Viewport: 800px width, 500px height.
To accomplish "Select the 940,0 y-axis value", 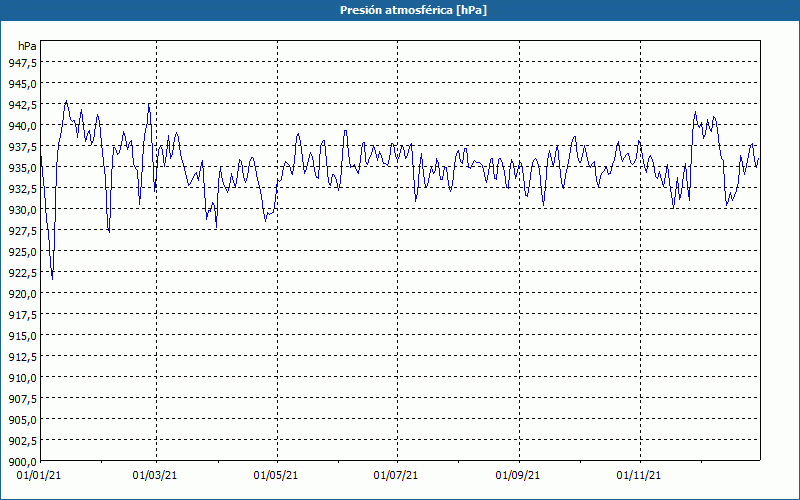I will (22, 126).
